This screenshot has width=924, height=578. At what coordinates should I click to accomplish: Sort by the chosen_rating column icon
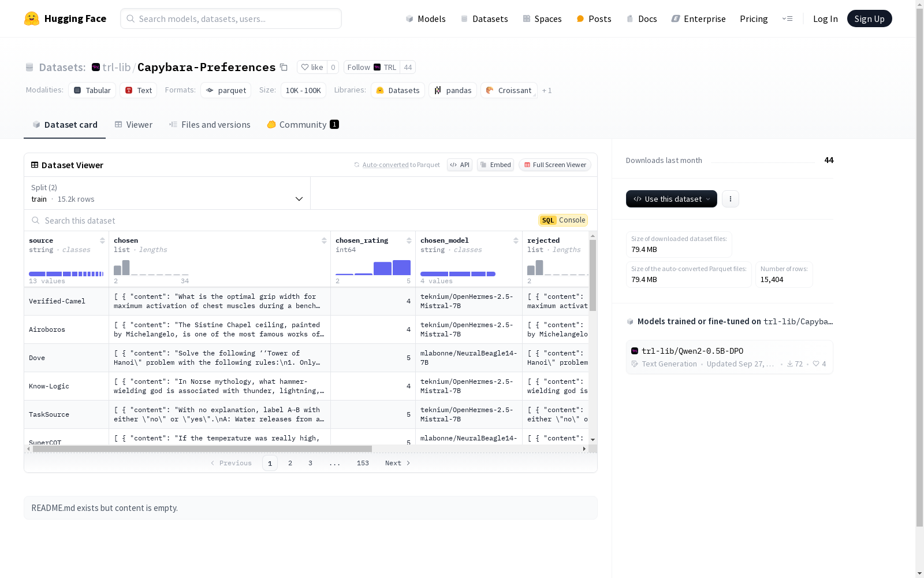pyautogui.click(x=409, y=240)
